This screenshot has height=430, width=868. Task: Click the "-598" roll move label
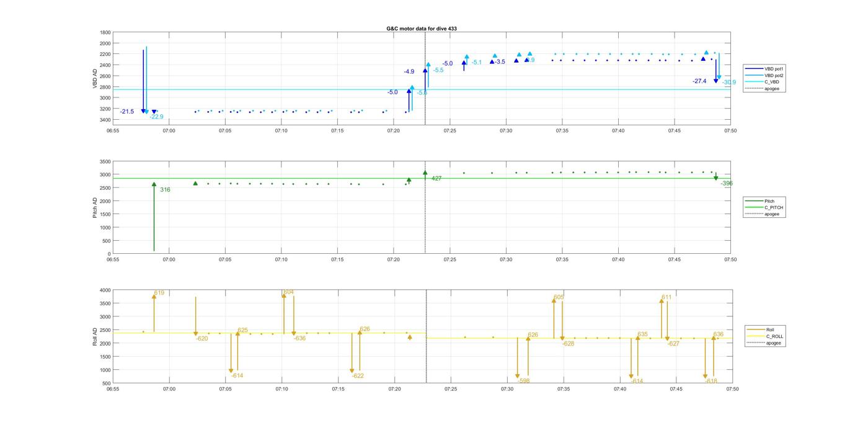click(524, 381)
